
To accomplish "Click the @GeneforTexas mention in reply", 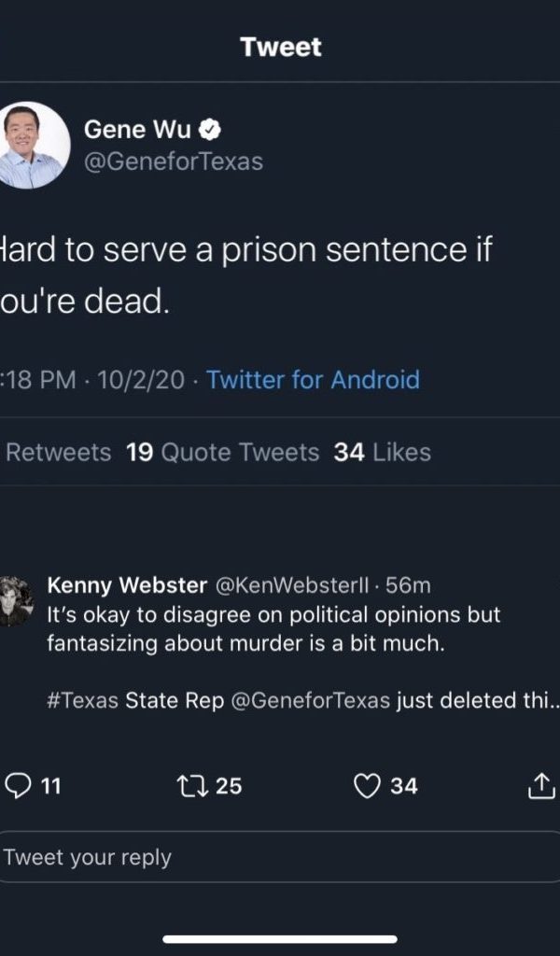I will point(309,701).
